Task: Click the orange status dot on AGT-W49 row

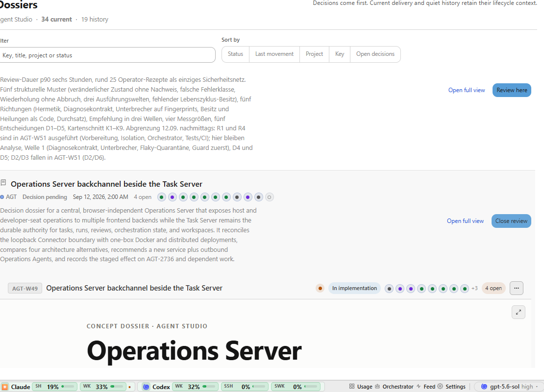Action: point(320,288)
